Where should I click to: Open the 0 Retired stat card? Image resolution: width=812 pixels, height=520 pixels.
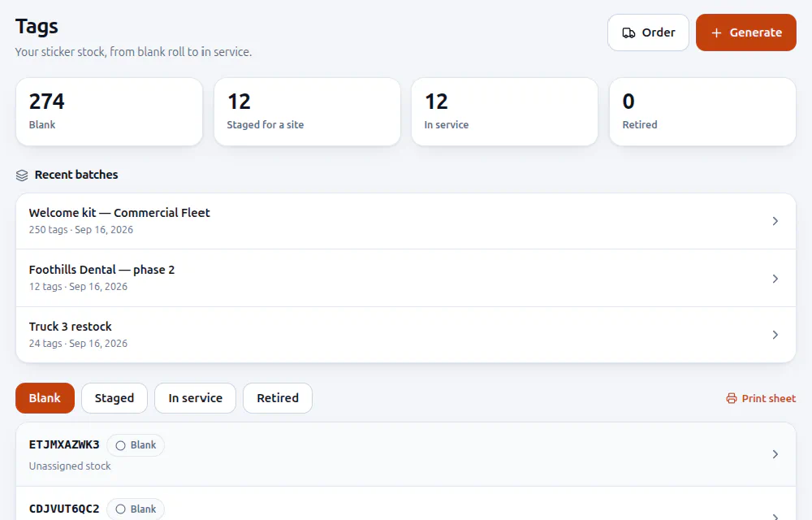point(702,112)
